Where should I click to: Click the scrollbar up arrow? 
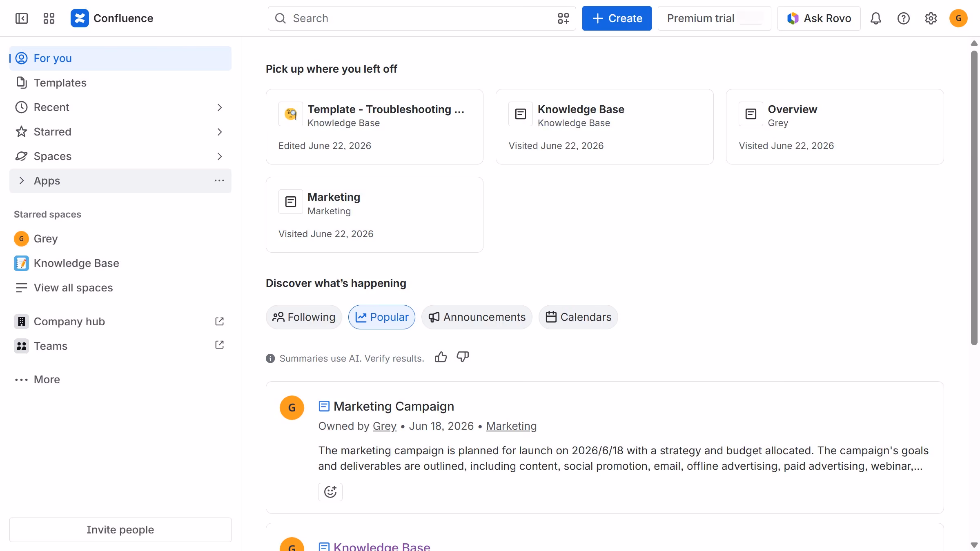[x=974, y=43]
